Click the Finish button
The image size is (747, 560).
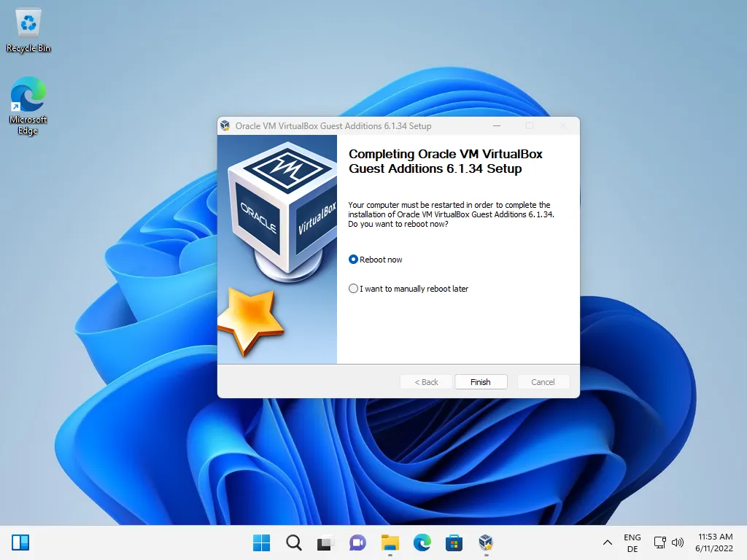click(481, 382)
